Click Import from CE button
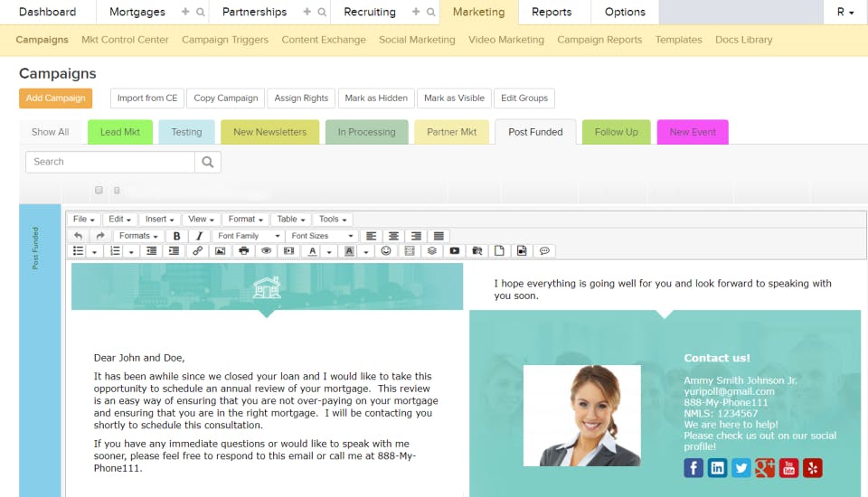 [147, 98]
